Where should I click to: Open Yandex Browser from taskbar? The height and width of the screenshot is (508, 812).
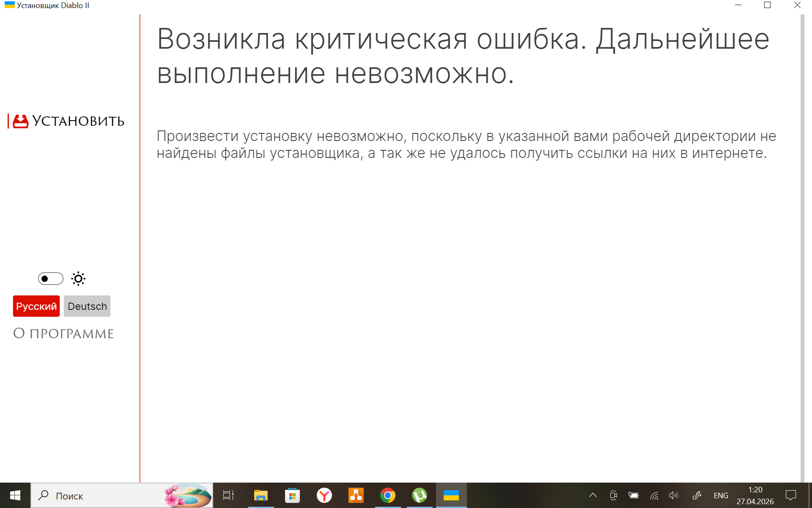tap(324, 495)
